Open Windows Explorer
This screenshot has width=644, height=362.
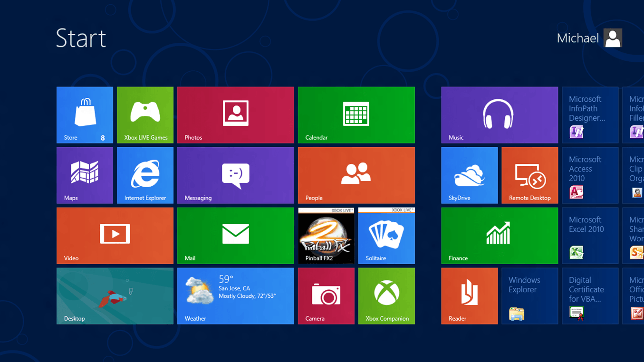[x=529, y=295]
